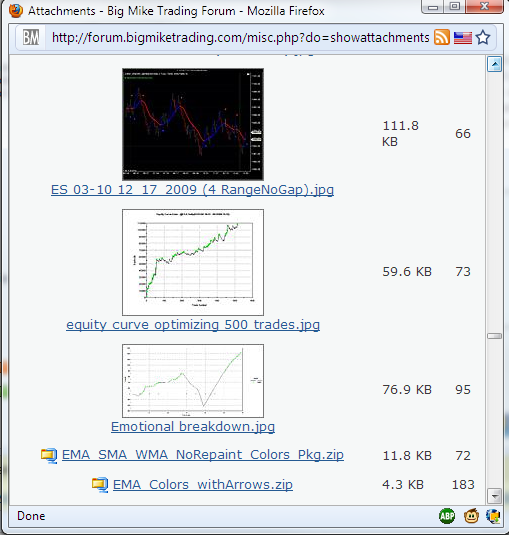
Task: Click the ES chart thumbnail with black background
Action: point(193,124)
